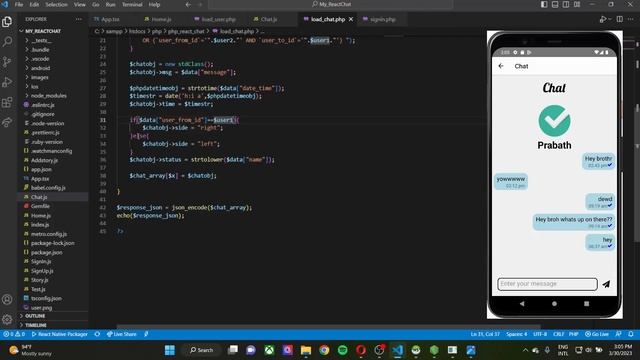The image size is (640, 360).
Task: Toggle secondary sidebar layout icon
Action: click(x=566, y=4)
